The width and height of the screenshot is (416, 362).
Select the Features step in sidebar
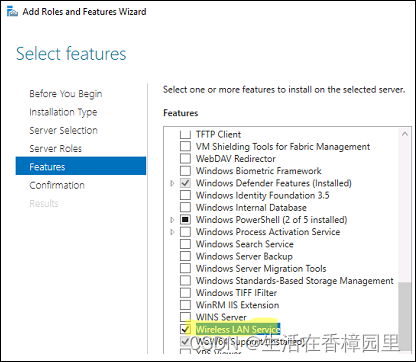tap(81, 166)
